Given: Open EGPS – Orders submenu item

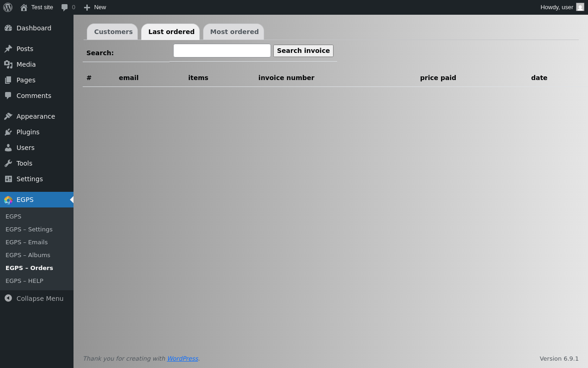Looking at the screenshot, I should point(29,268).
